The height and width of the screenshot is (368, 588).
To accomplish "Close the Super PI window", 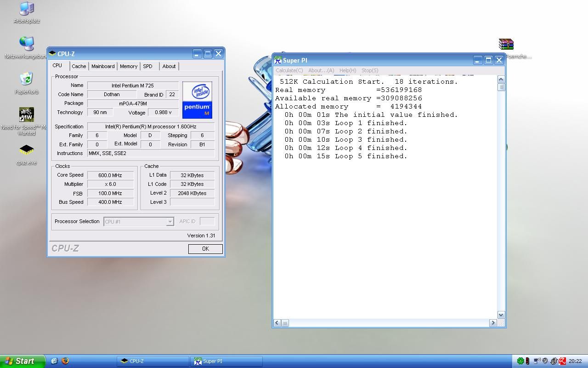I will click(499, 60).
